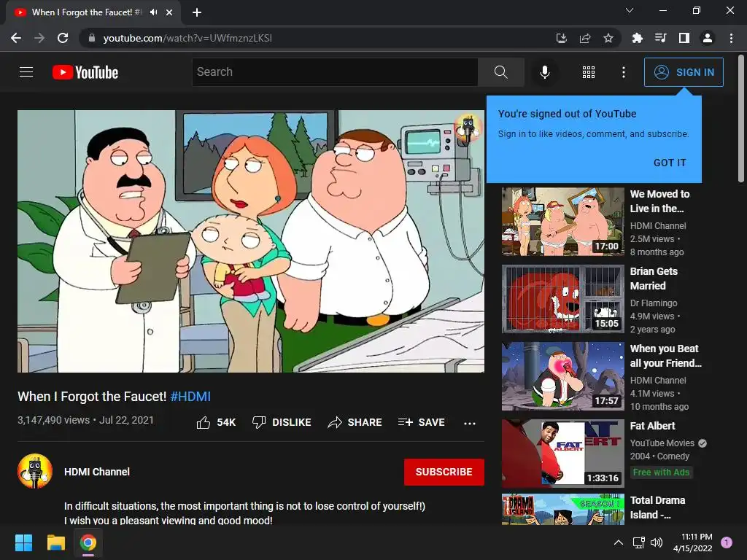Viewport: 747px width, 560px height.
Task: Open the SHARE options
Action: (355, 422)
